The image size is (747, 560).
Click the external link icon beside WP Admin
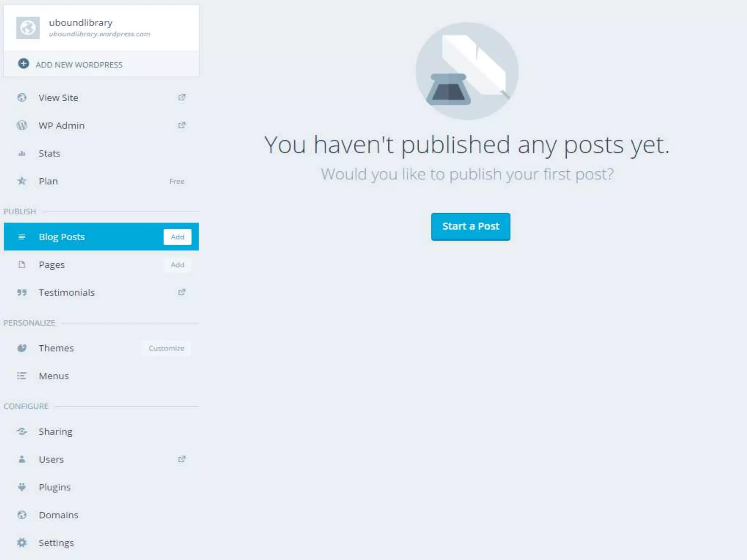tap(181, 125)
